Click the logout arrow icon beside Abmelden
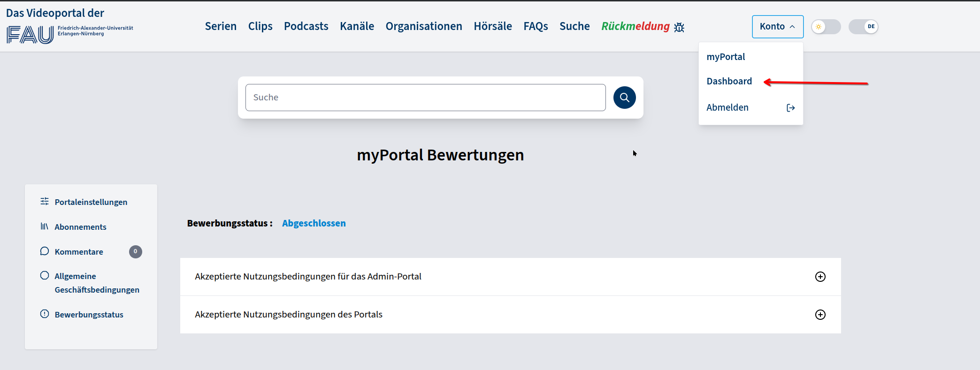The image size is (980, 370). click(x=790, y=108)
